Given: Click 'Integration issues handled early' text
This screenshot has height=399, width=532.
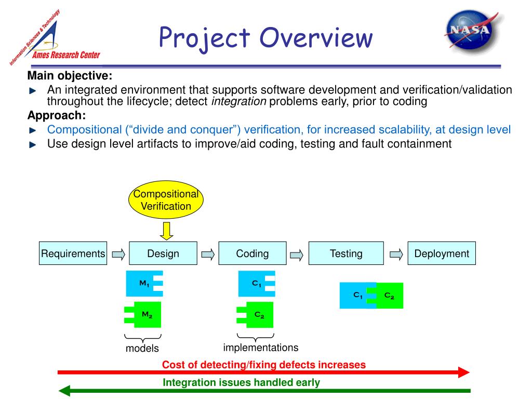Looking at the screenshot, I should click(241, 382).
